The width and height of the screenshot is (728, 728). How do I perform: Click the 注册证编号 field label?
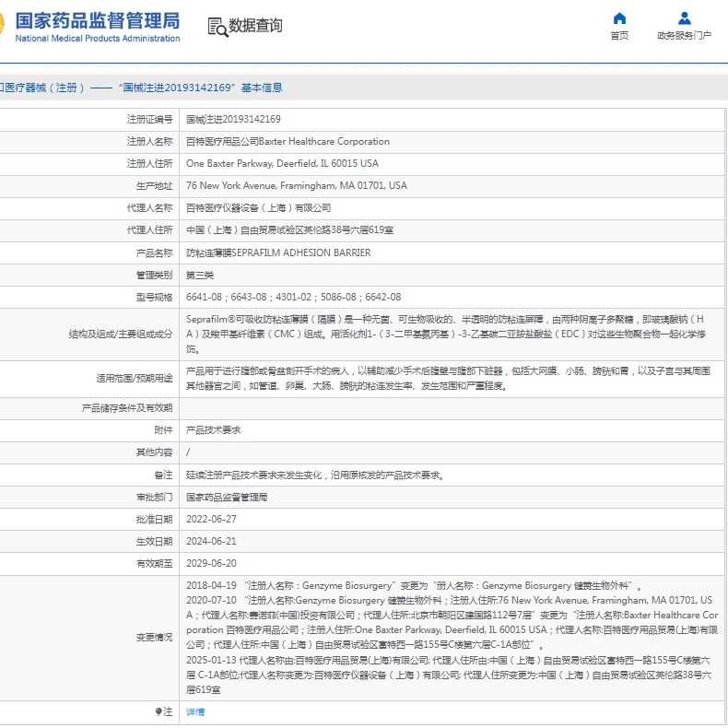149,119
